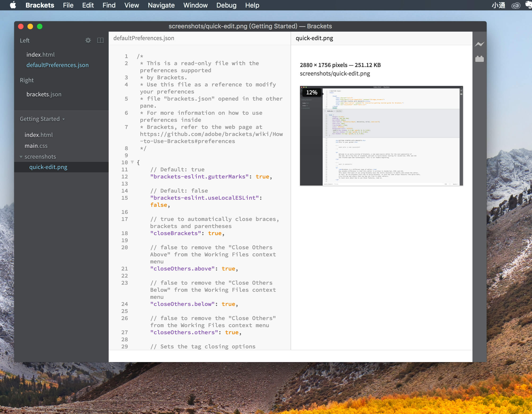Click the 小通 input method indicator
This screenshot has width=532, height=414.
pyautogui.click(x=498, y=5)
